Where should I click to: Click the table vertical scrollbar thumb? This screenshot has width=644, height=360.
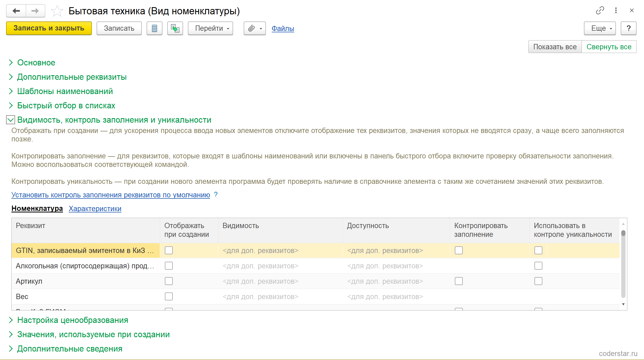pos(623,233)
